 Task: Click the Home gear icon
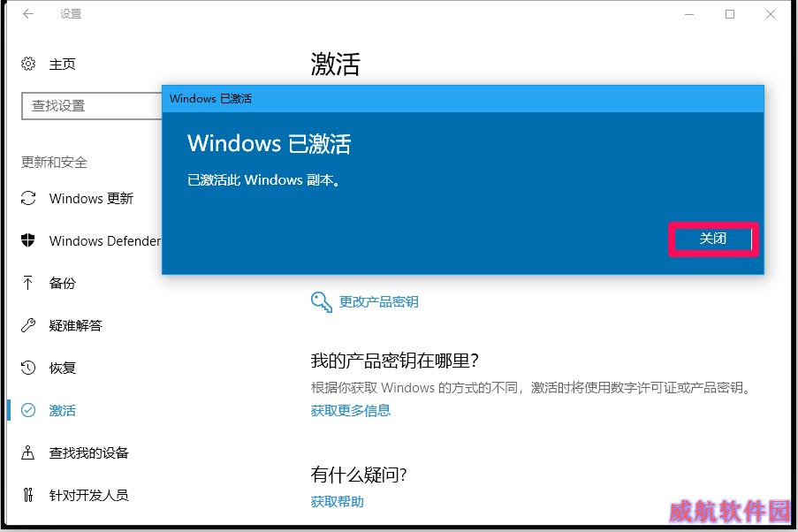pos(28,64)
